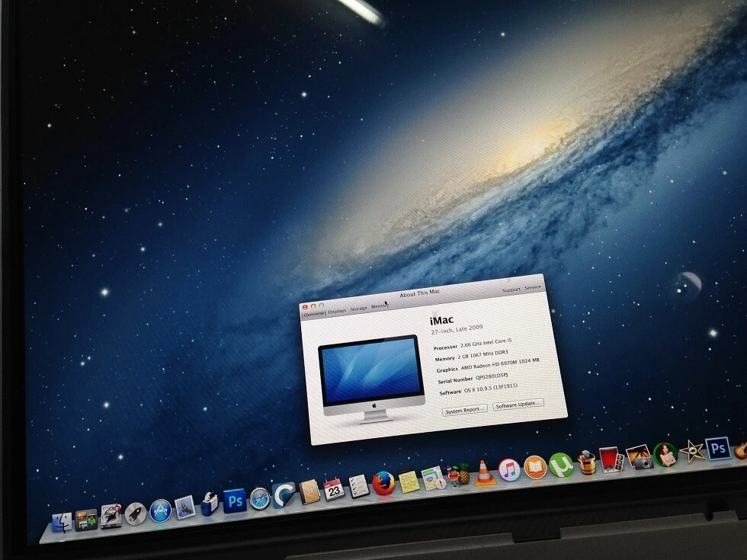Open the hard disk utility Dock icon
Viewport: 747px width, 560px height.
click(x=111, y=517)
